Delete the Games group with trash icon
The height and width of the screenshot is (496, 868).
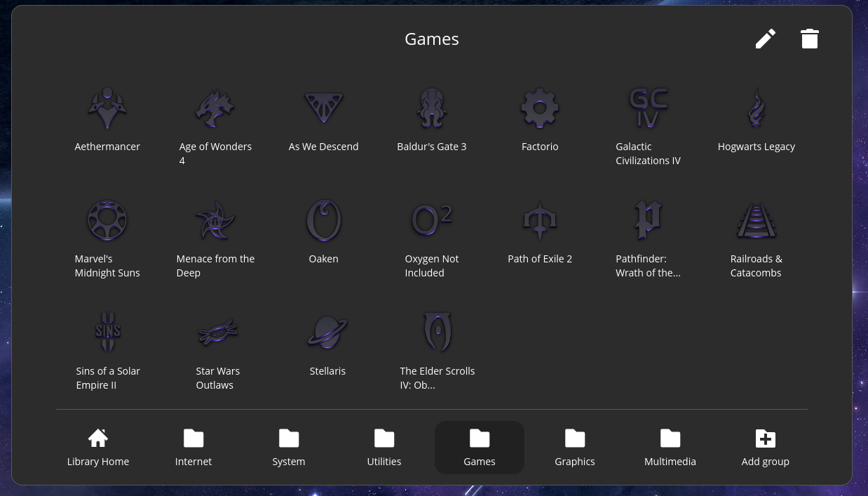(809, 39)
